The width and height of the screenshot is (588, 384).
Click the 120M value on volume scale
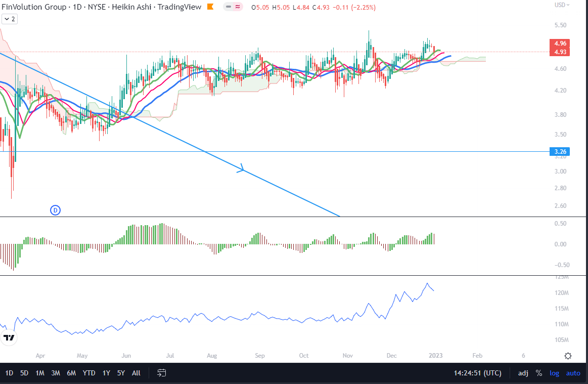pyautogui.click(x=562, y=293)
